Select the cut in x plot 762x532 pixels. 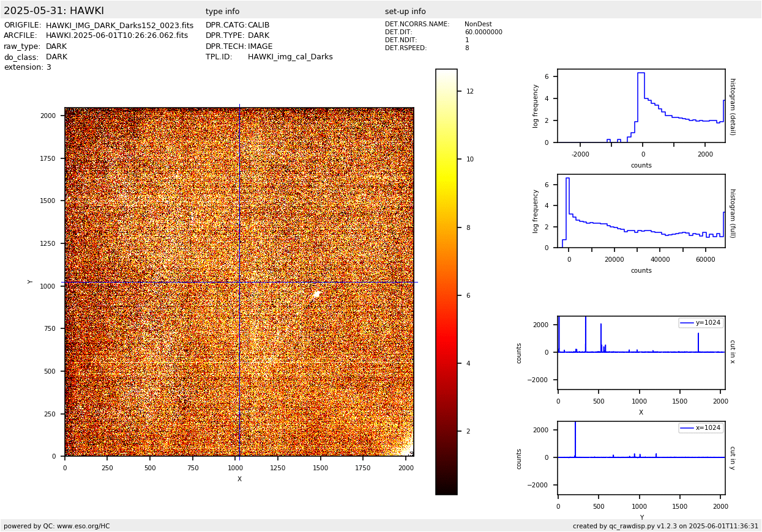click(641, 353)
